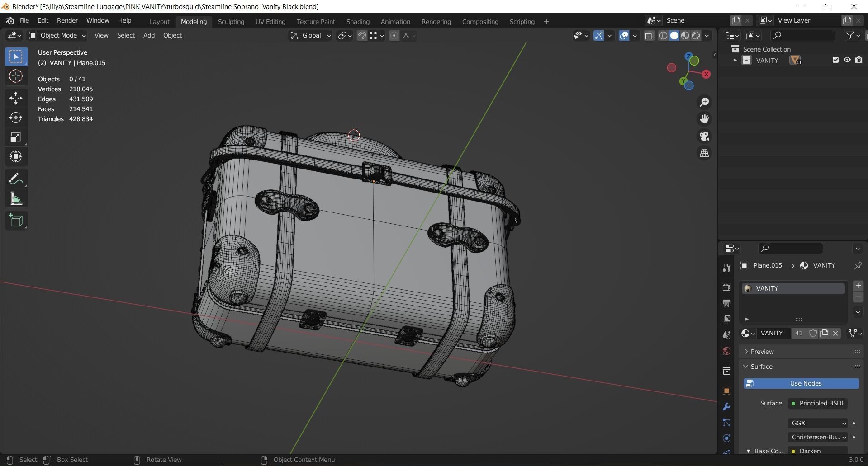Switch to the Sculpting workspace tab
The height and width of the screenshot is (466, 868).
231,21
